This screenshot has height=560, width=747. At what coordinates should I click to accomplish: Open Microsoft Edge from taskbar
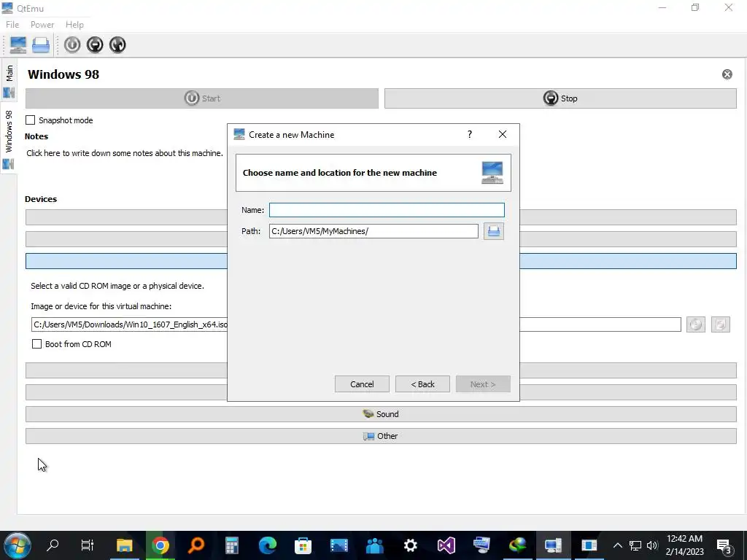tap(268, 545)
